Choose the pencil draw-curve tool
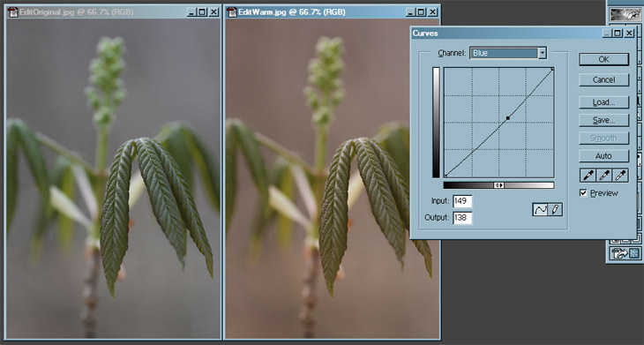Image resolution: width=644 pixels, height=345 pixels. pyautogui.click(x=555, y=209)
